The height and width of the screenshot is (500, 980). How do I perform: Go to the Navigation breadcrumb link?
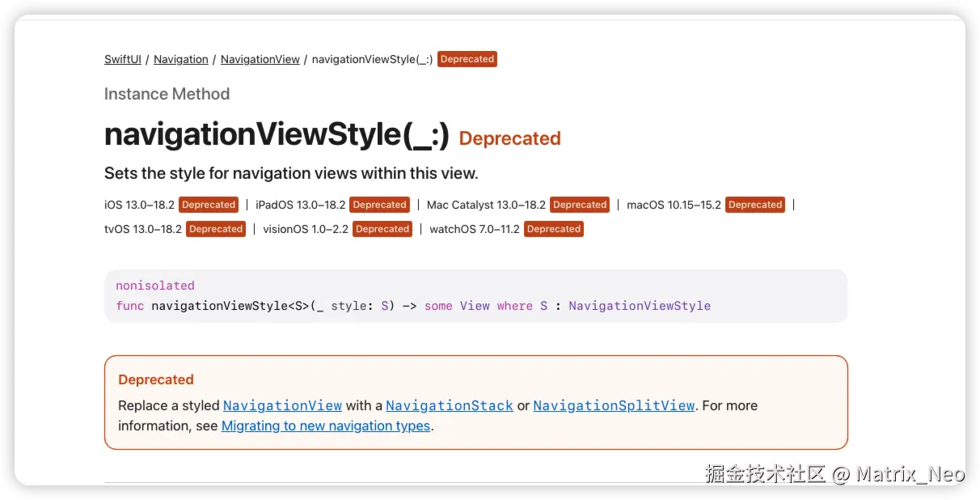[x=181, y=59]
